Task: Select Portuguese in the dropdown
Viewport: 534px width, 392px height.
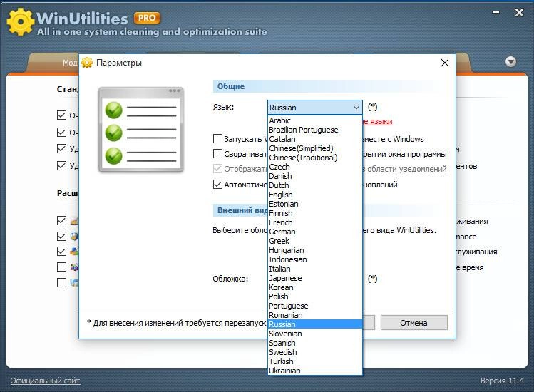Action: click(314, 306)
